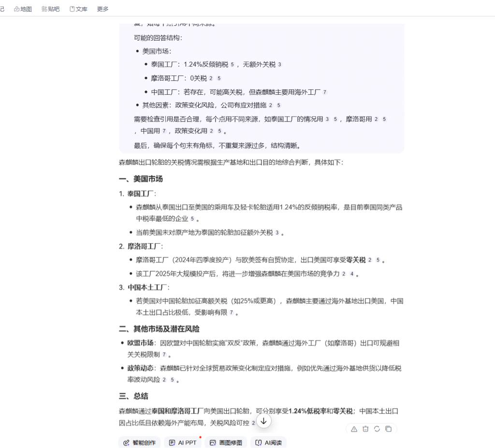Open citation 7 after 受影响有限
The image size is (495, 448).
pos(232,313)
